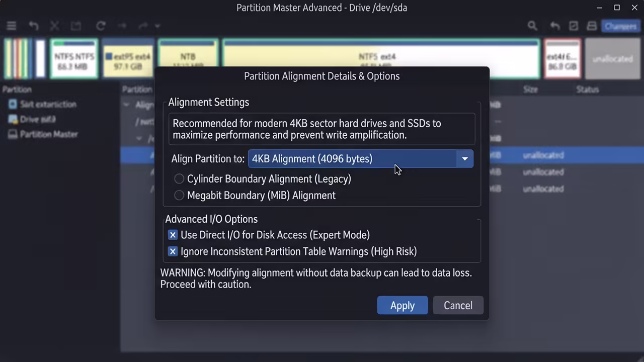Select the red-bordered ext4 86.9 GiB partition block

click(x=562, y=59)
